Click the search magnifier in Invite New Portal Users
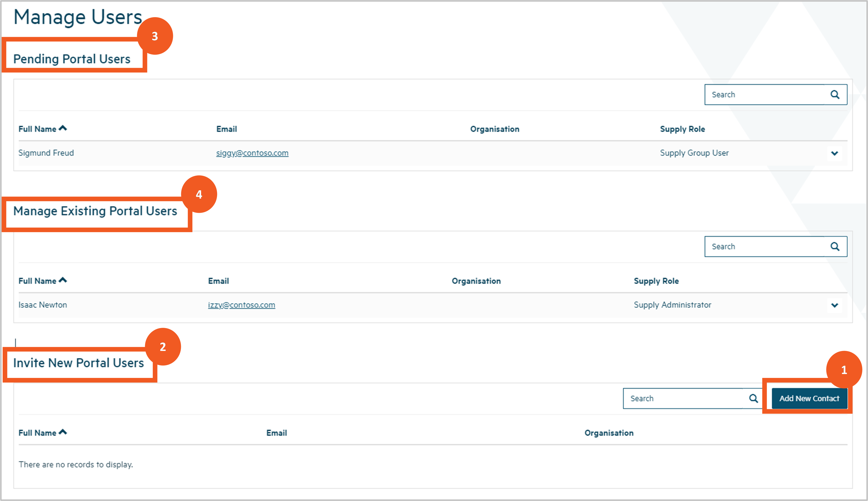The height and width of the screenshot is (501, 868). pos(753,399)
